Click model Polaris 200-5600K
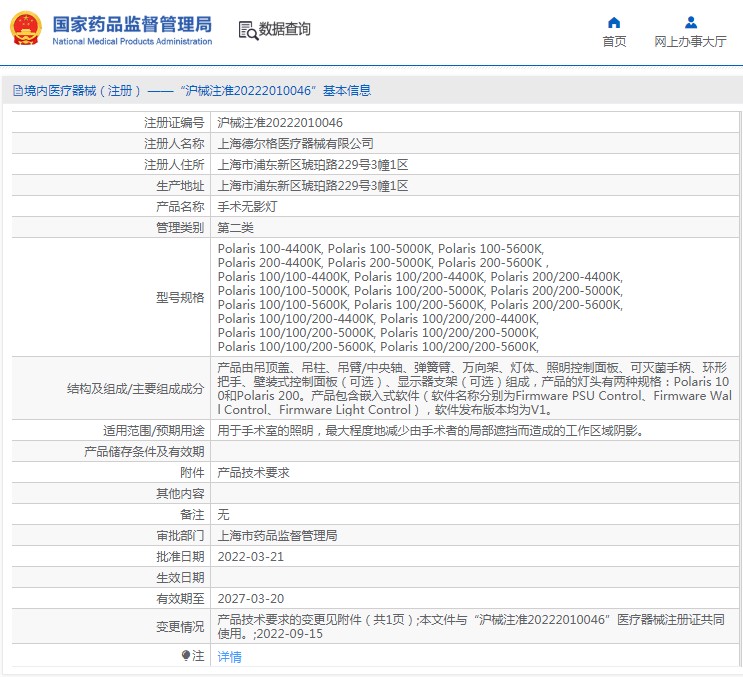The width and height of the screenshot is (743, 677). pos(490,262)
